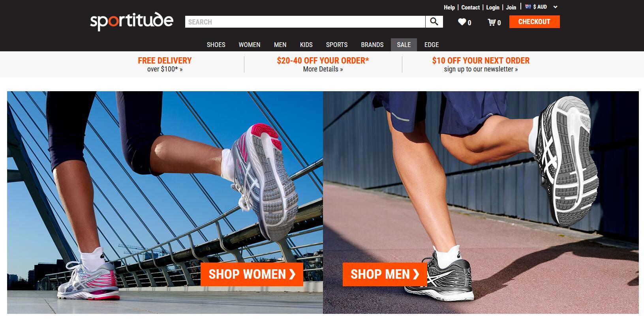The image size is (644, 334).
Task: Click inside the Search input field
Action: tap(305, 22)
